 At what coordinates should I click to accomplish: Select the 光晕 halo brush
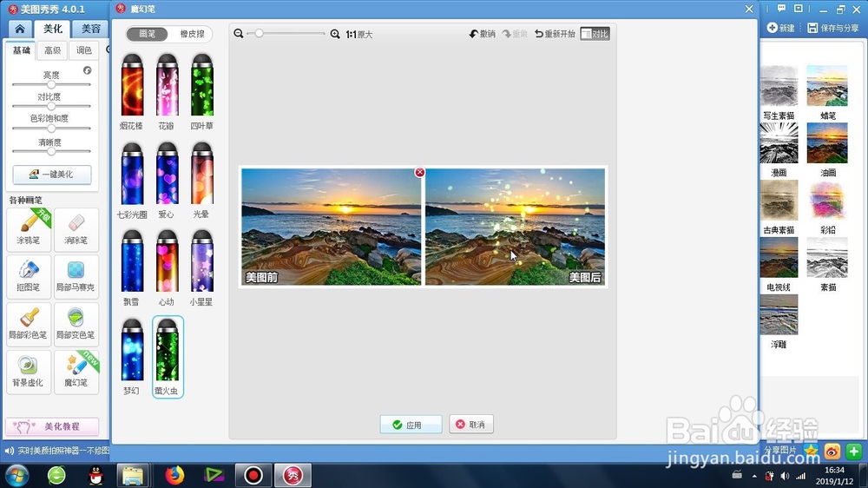pyautogui.click(x=201, y=180)
